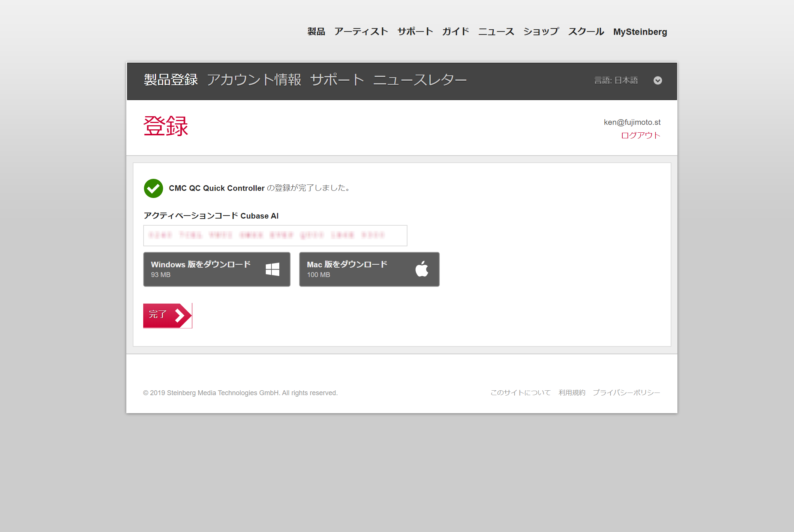The height and width of the screenshot is (532, 794).
Task: Select the 製品登録 tab
Action: tap(171, 80)
